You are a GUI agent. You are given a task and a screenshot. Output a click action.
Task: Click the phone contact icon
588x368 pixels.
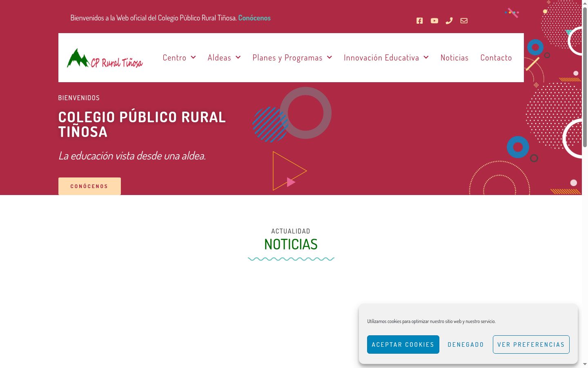click(449, 21)
